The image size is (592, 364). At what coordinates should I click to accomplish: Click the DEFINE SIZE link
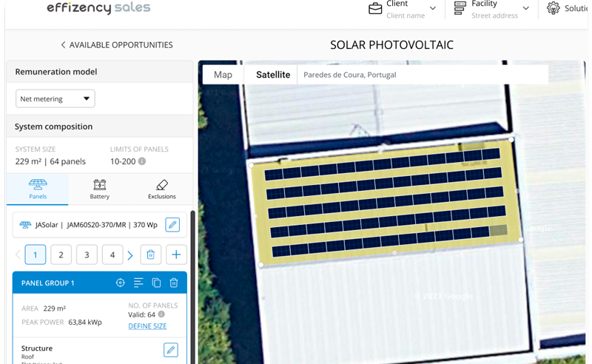tap(147, 326)
